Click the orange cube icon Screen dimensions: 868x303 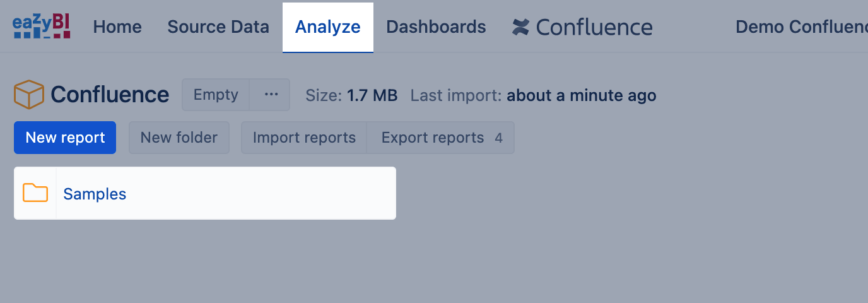tap(28, 95)
